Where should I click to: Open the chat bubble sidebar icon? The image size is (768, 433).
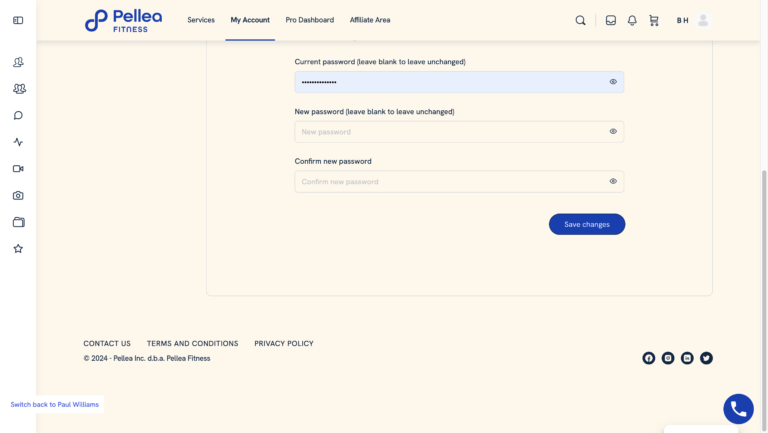tap(18, 116)
